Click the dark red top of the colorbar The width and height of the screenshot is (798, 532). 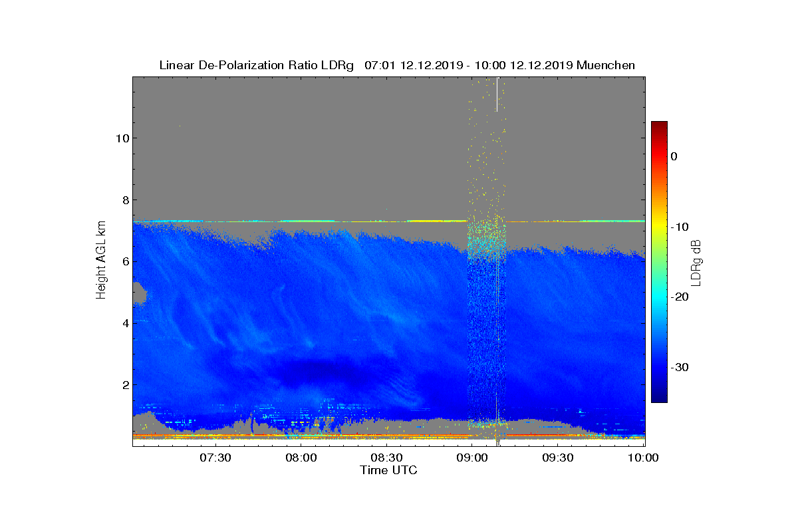(659, 128)
